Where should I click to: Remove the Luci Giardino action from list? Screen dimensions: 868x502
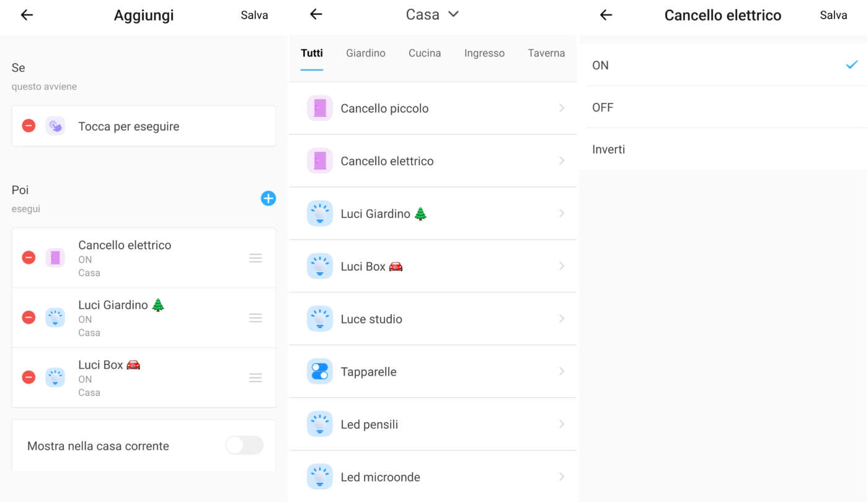[29, 317]
